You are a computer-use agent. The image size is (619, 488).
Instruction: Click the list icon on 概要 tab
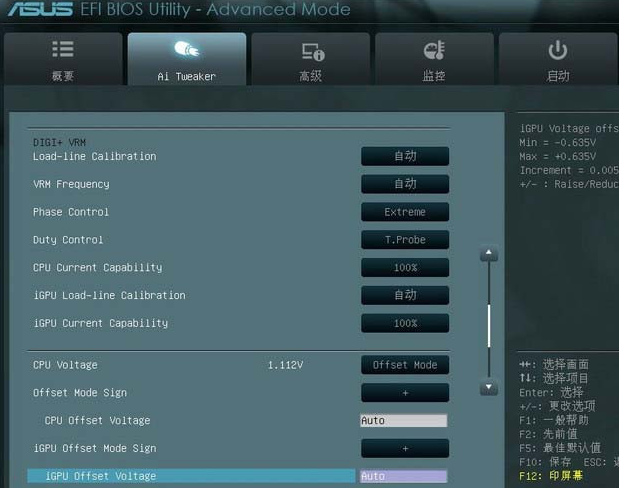(63, 49)
